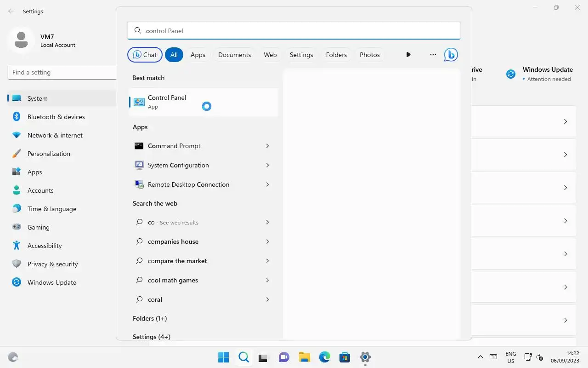Screen dimensions: 588x368
Task: Open Bluetooth & devices in Settings
Action: point(62,117)
